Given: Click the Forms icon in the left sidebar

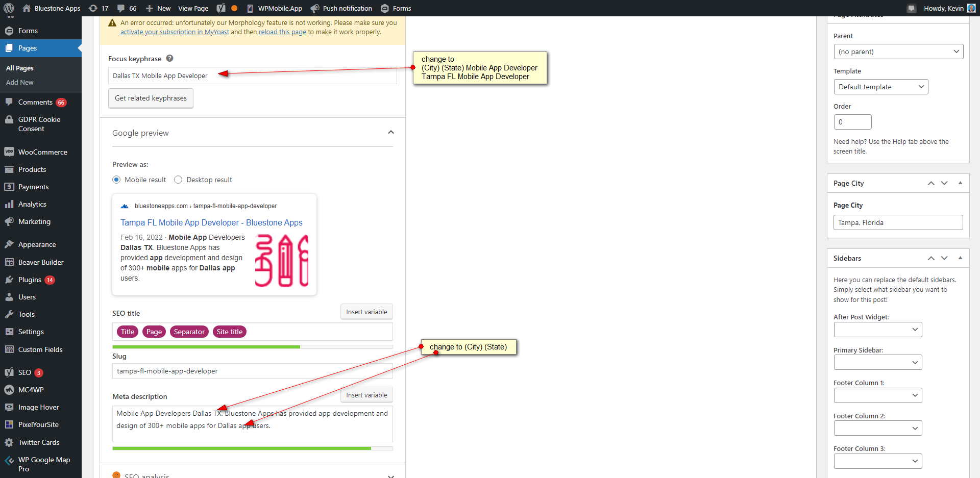Looking at the screenshot, I should tap(9, 31).
